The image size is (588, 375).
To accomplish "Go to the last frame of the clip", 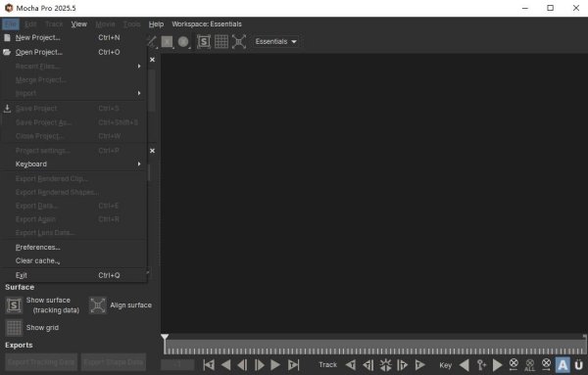I will click(x=293, y=365).
